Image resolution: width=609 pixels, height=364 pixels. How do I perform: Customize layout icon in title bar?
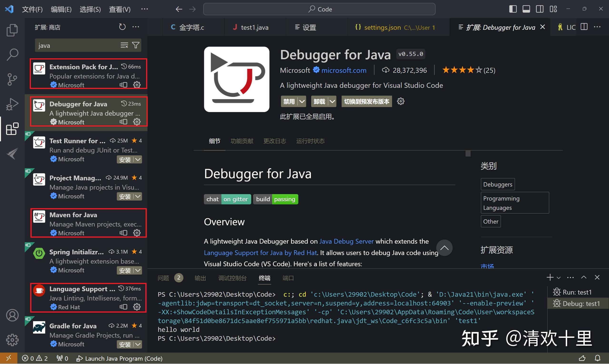coord(553,9)
